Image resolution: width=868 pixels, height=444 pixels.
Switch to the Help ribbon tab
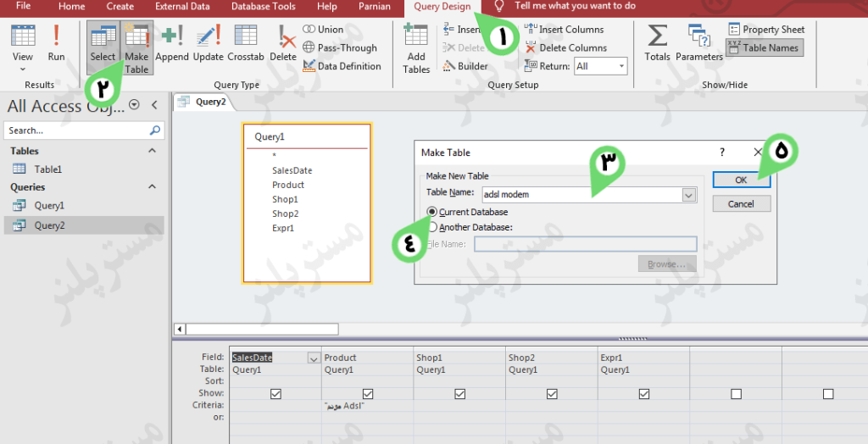327,7
